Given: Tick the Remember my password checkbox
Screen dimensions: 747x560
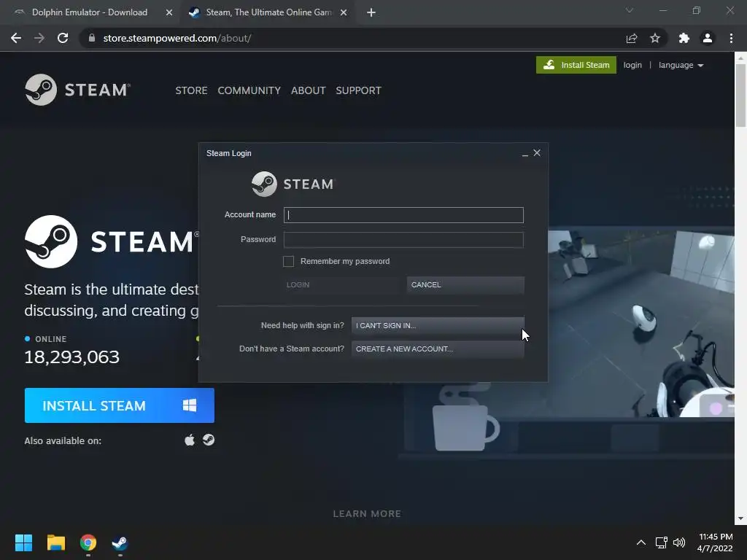Looking at the screenshot, I should pos(288,261).
